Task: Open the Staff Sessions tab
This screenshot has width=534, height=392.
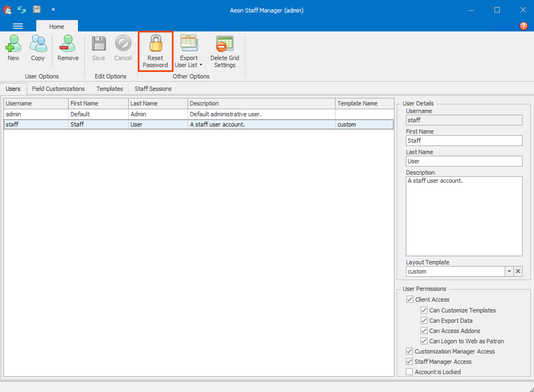Action: (153, 89)
